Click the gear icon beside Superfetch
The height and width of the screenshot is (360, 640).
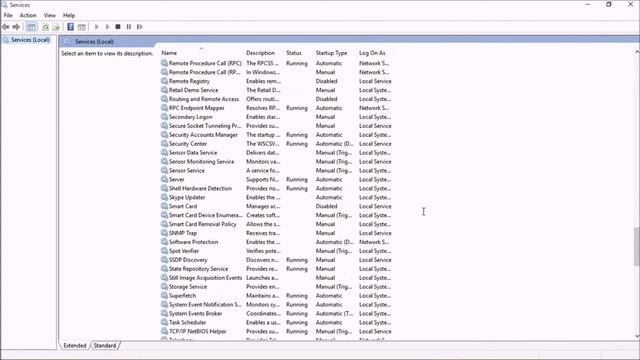(x=164, y=296)
